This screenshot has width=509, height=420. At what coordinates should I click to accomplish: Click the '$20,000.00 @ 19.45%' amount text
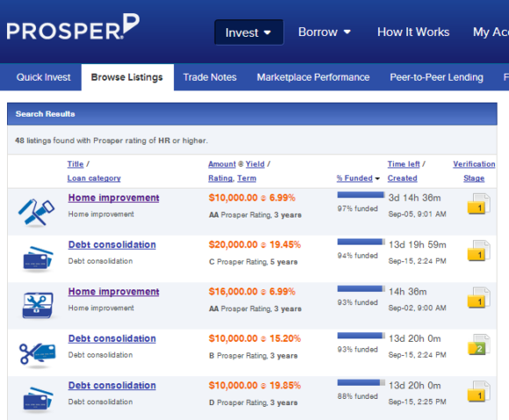[254, 245]
